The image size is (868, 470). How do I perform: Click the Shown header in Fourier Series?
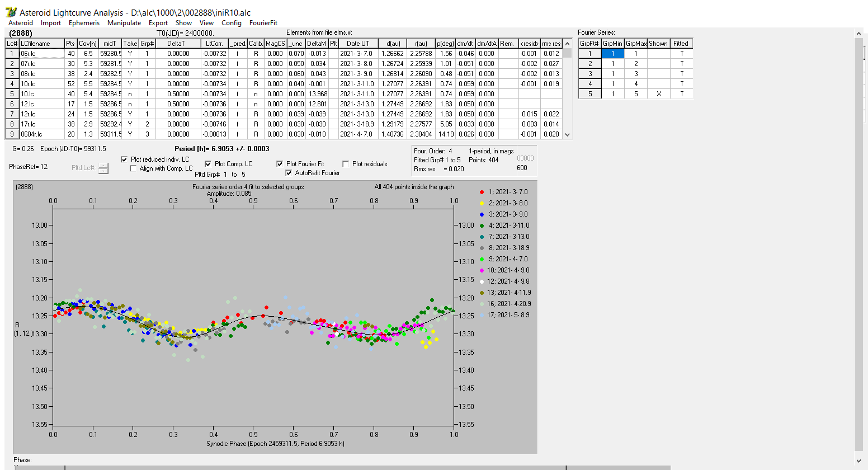[x=658, y=44]
